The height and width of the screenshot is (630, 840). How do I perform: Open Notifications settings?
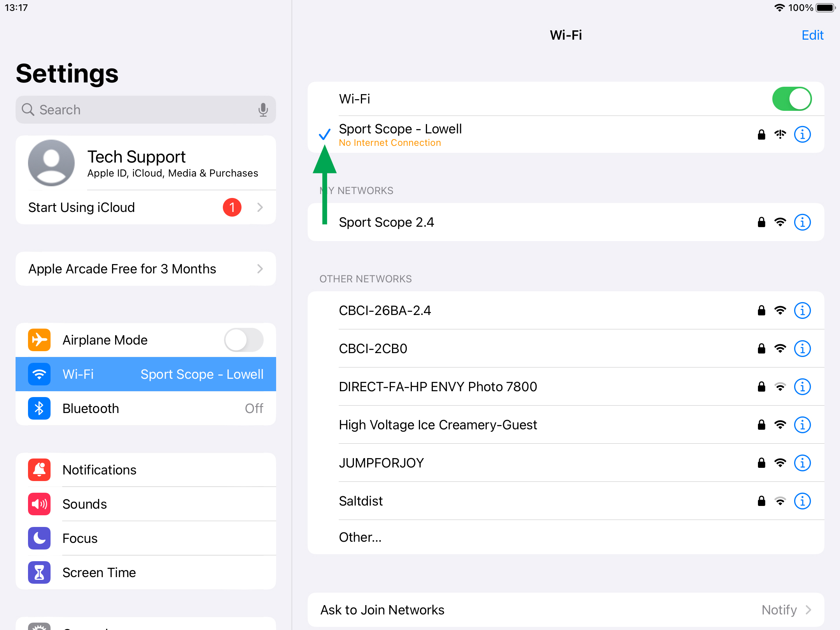pos(146,470)
